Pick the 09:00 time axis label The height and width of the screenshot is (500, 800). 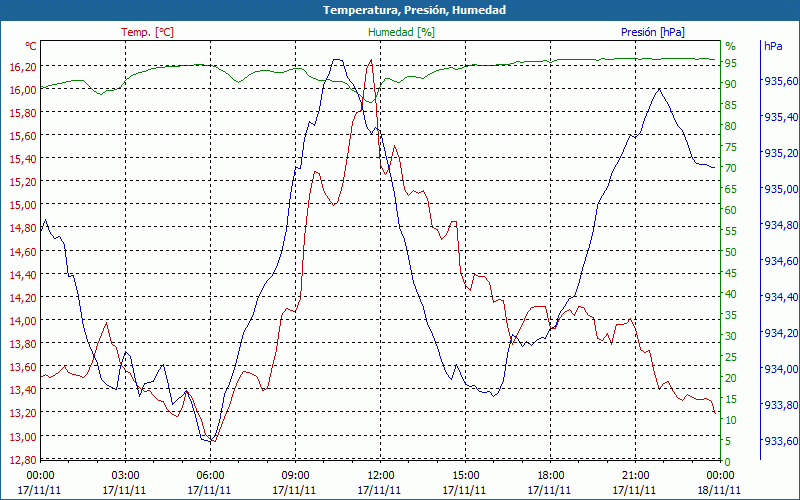tap(295, 476)
